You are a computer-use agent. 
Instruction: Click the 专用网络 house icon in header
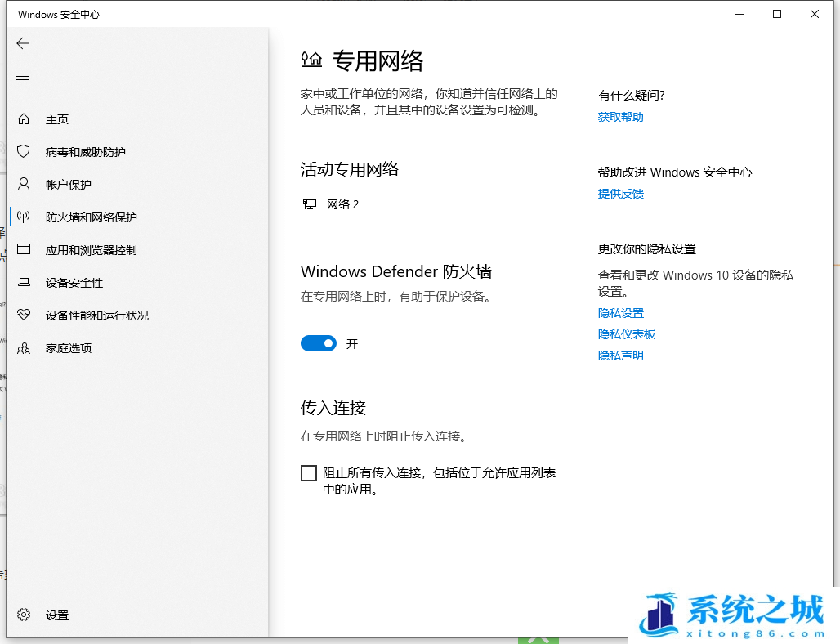[311, 60]
